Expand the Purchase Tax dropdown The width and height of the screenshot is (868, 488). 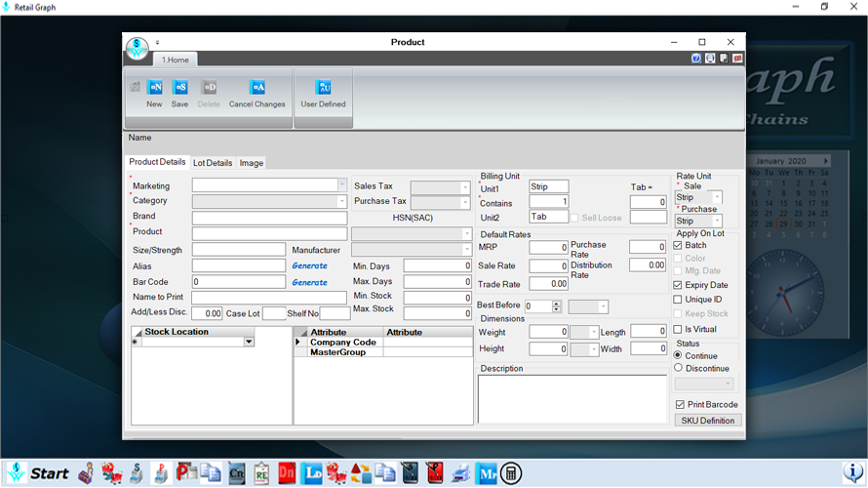tap(465, 203)
